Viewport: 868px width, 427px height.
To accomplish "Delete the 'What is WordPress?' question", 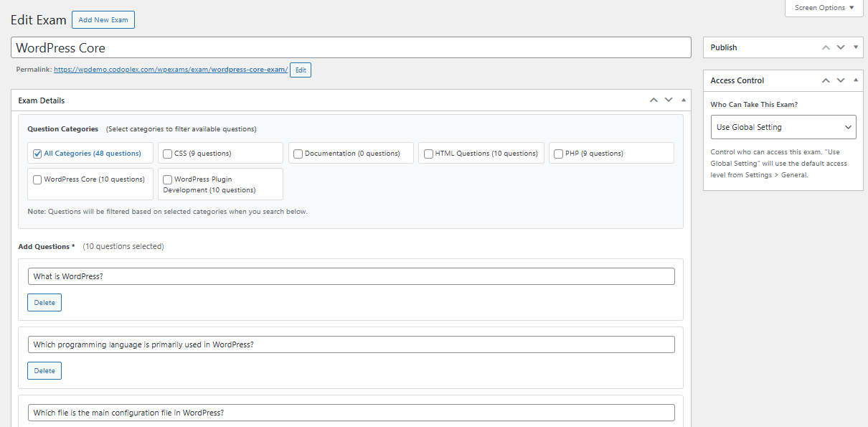I will [x=44, y=303].
